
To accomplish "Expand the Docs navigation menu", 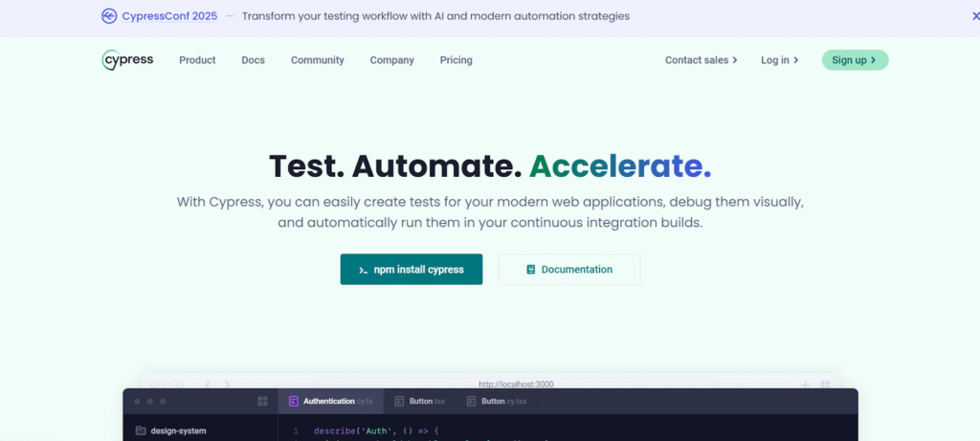I will [253, 60].
